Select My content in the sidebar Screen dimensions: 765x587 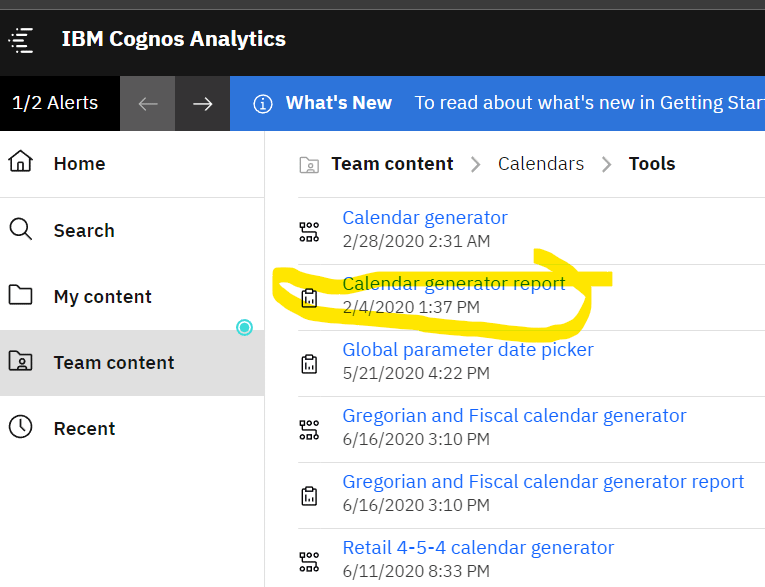(x=102, y=297)
